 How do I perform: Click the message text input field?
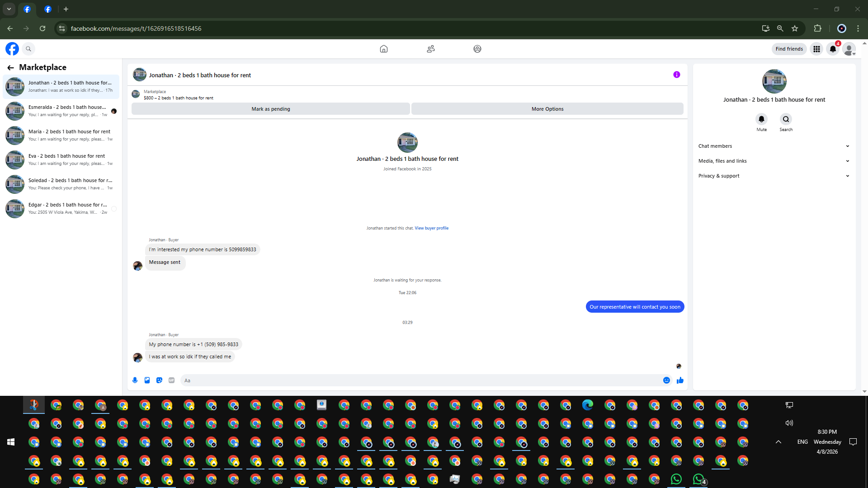click(420, 380)
